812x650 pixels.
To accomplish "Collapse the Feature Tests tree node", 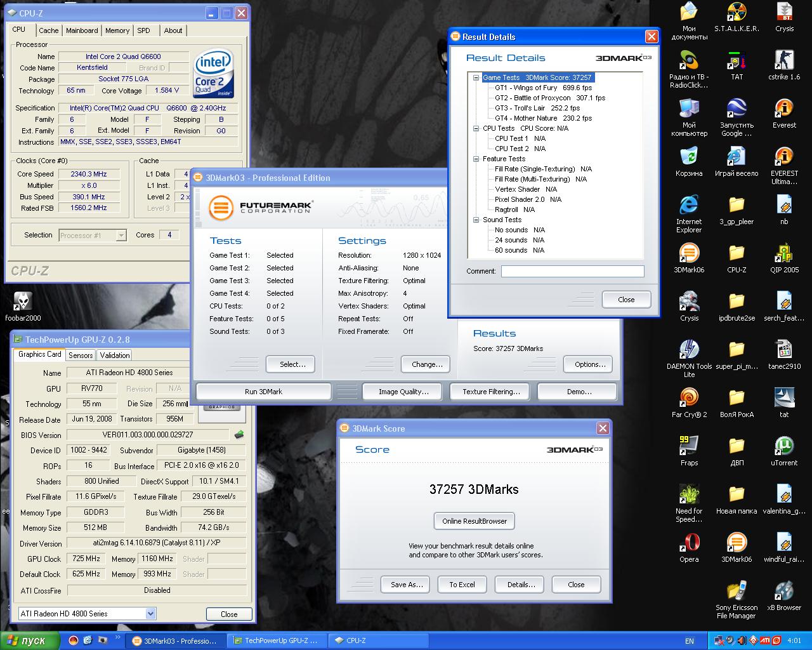I will pyautogui.click(x=476, y=159).
